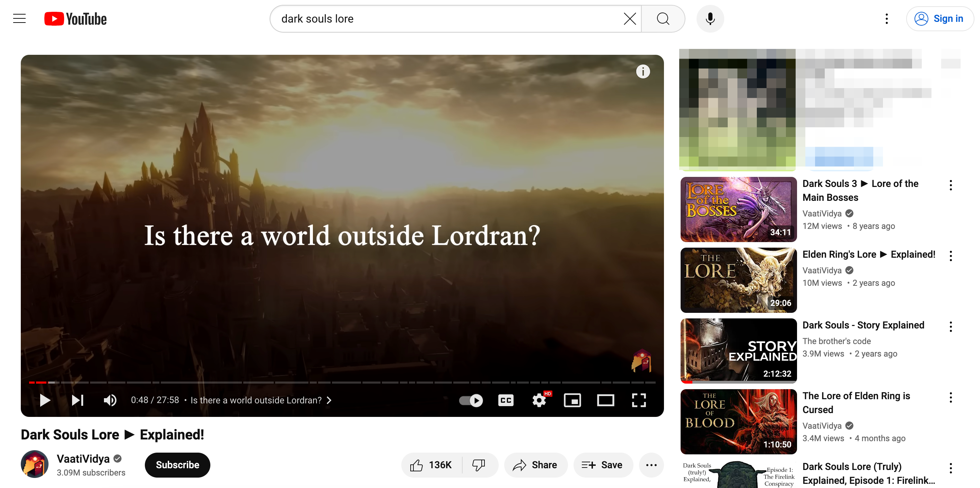The image size is (980, 488).
Task: Open 'The Lore of Blood' thumbnail
Action: (x=738, y=422)
